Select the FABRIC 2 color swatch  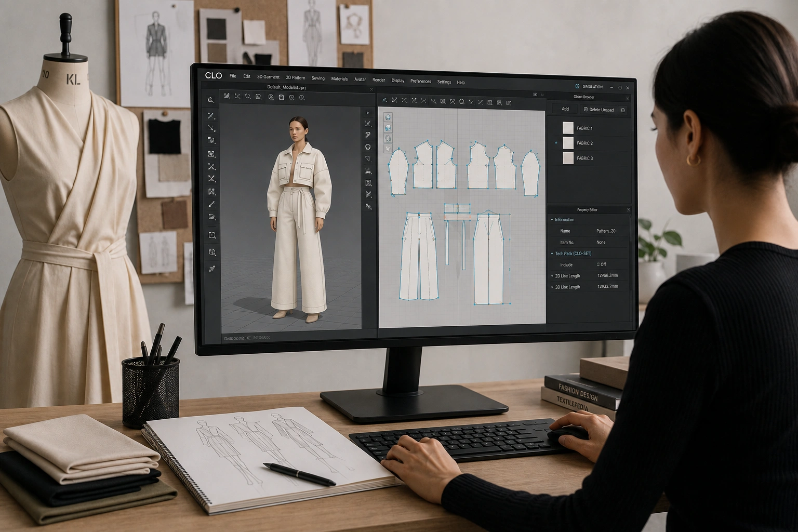(x=568, y=143)
